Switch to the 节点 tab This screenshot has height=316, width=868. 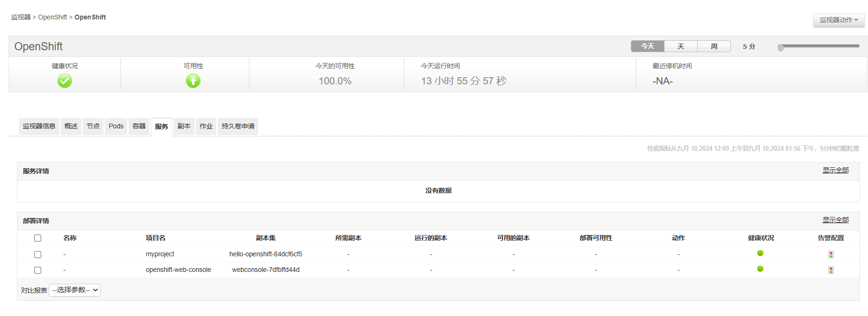(x=93, y=126)
